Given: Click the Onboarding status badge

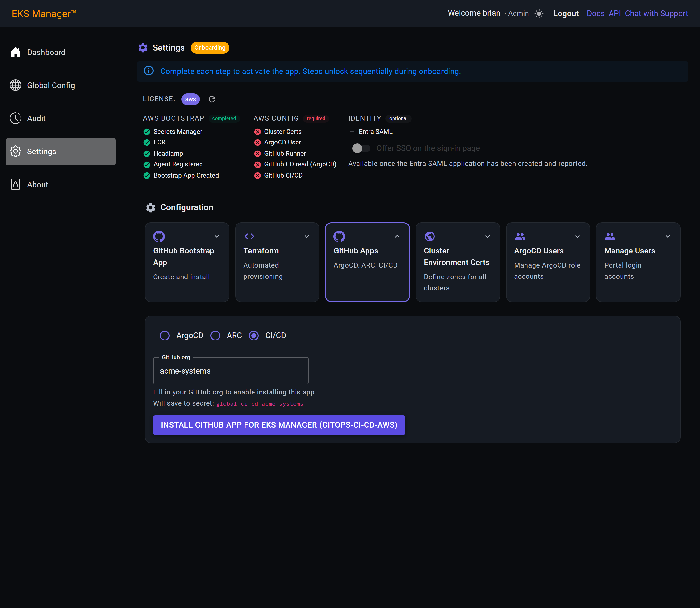Looking at the screenshot, I should tap(210, 47).
